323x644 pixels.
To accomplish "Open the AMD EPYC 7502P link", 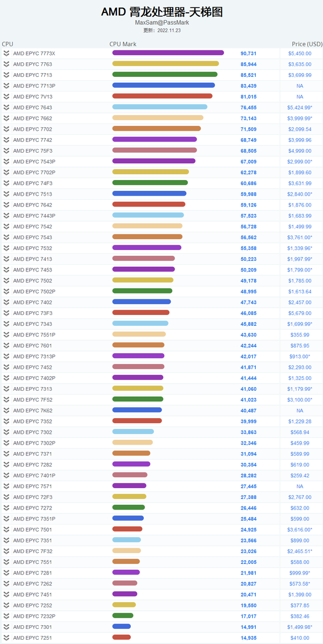I will coord(34,291).
